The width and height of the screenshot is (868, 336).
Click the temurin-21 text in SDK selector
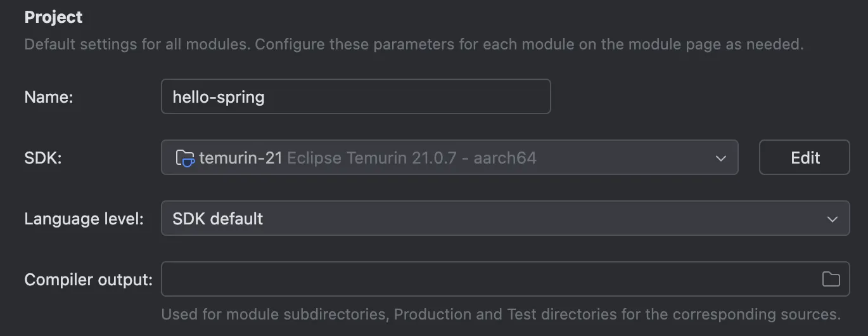241,158
